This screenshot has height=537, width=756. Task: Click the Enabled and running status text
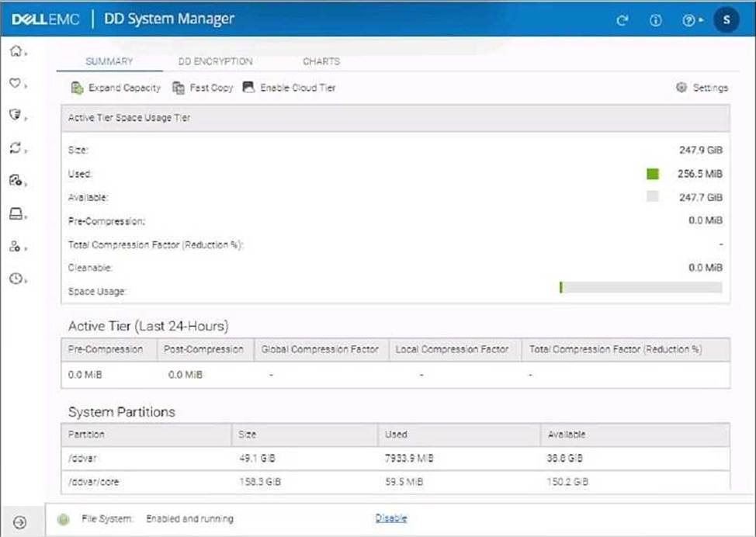point(189,519)
